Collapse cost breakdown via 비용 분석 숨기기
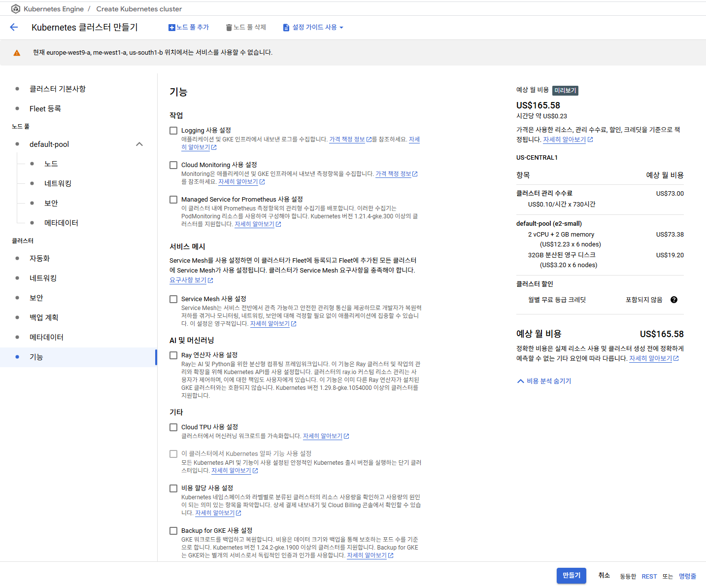 [x=544, y=381]
